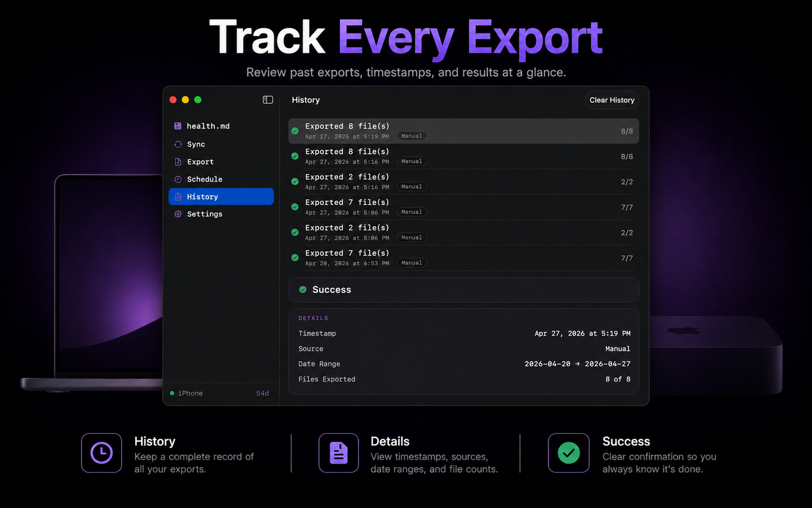
Task: Open Settings from the sidebar
Action: [221, 214]
